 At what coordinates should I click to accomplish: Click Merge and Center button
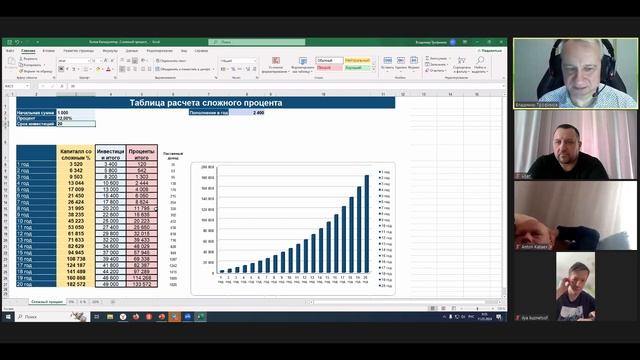[x=183, y=69]
